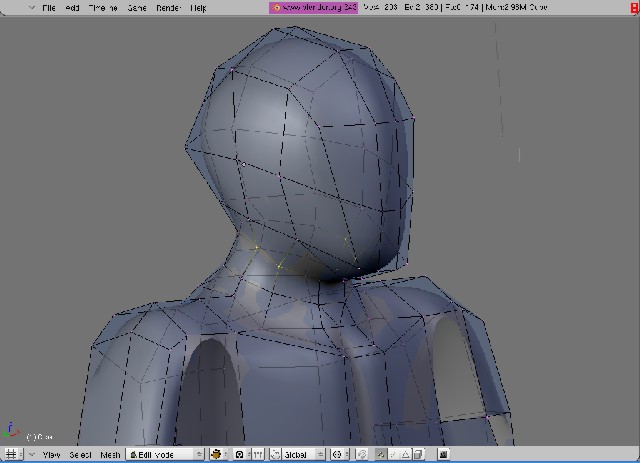
Task: Open the Game menu
Action: pyautogui.click(x=137, y=8)
